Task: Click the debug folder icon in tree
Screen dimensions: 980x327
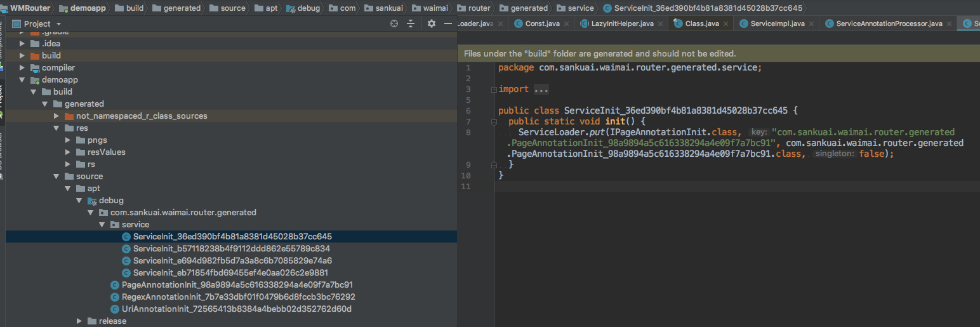Action: (x=92, y=200)
